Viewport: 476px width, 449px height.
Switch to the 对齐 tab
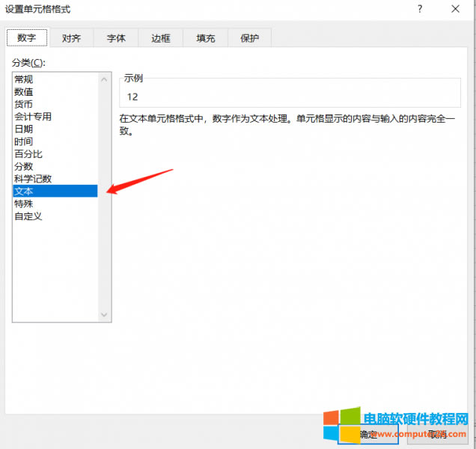tap(71, 38)
